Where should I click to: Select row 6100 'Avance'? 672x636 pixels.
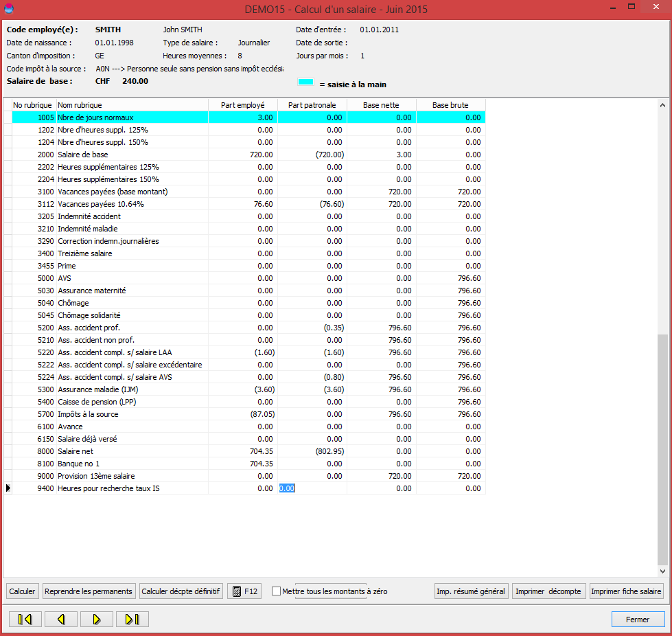[248, 427]
